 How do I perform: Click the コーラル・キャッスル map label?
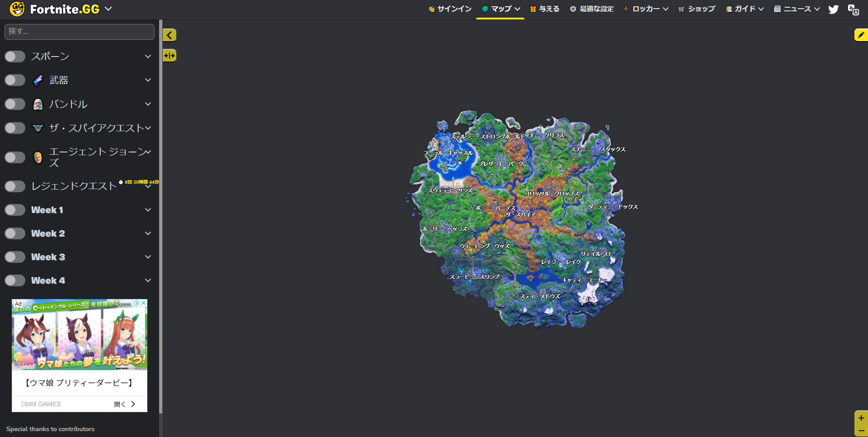[x=448, y=153]
